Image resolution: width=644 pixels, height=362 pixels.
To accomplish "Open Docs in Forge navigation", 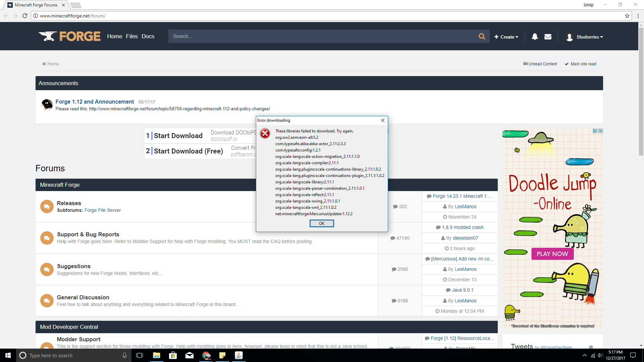I will [x=148, y=36].
